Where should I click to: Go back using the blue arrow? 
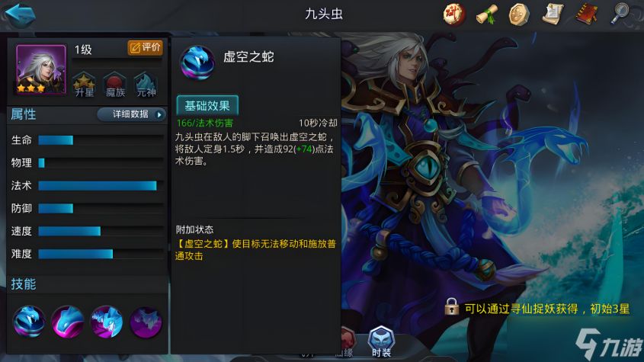pos(20,15)
